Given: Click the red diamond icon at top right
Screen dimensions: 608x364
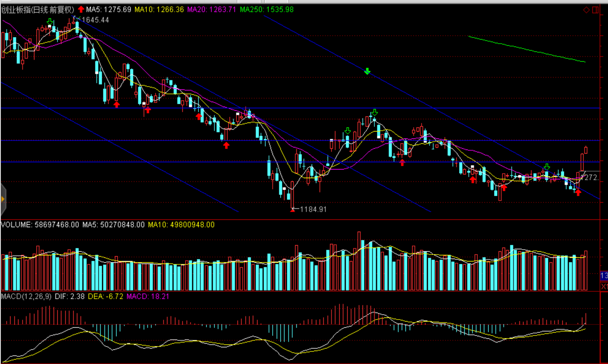Looking at the screenshot, I should 586,10.
